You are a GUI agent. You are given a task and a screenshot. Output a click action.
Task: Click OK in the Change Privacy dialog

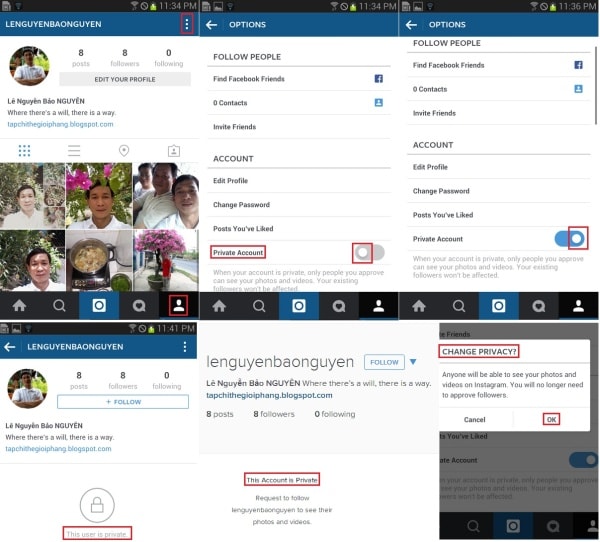point(551,419)
